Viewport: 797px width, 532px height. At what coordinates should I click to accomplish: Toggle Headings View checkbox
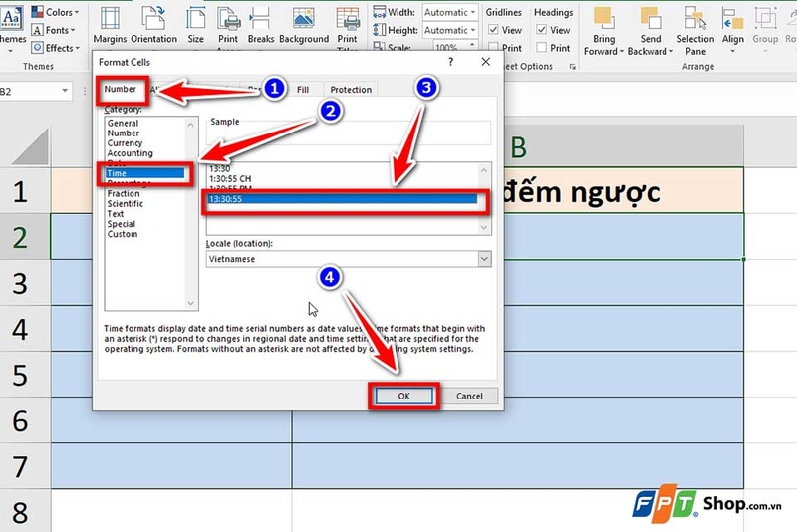pyautogui.click(x=542, y=30)
